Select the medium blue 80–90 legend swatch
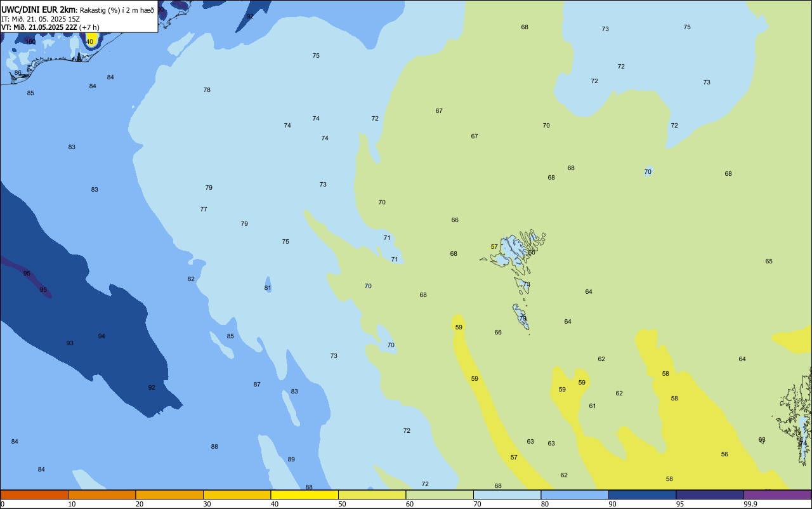This screenshot has width=812, height=509. [575, 494]
